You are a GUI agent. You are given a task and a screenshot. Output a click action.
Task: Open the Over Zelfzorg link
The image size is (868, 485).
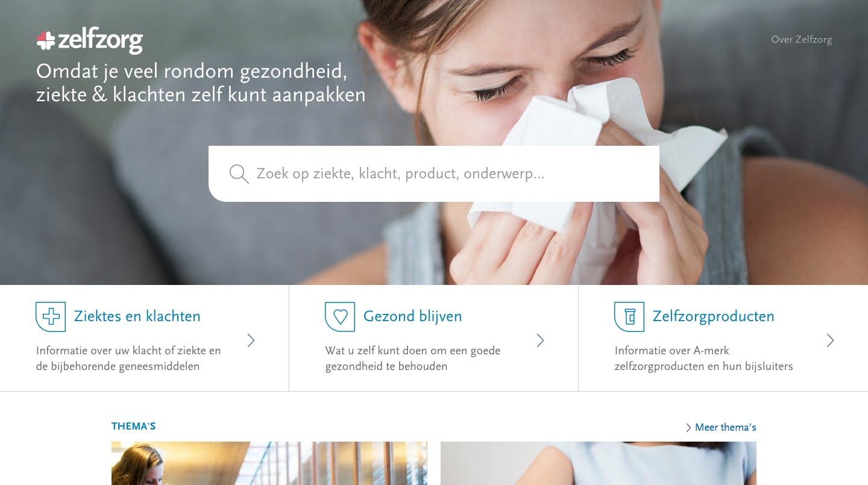click(x=801, y=40)
